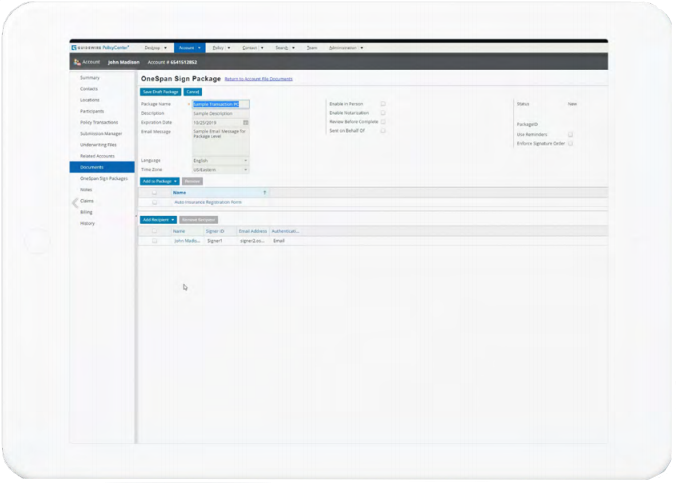Open Auto Insurance Registration Form link

click(x=208, y=202)
